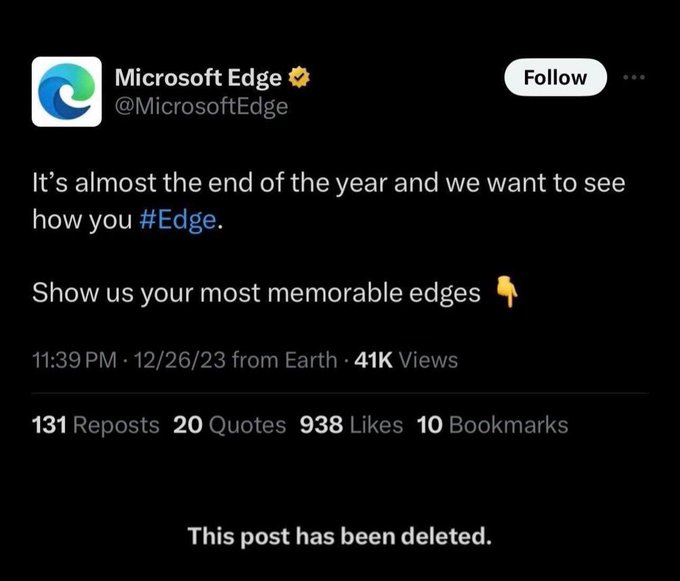The image size is (680, 581).
Task: Open the @MicrosoftEdge handle link
Action: point(202,106)
